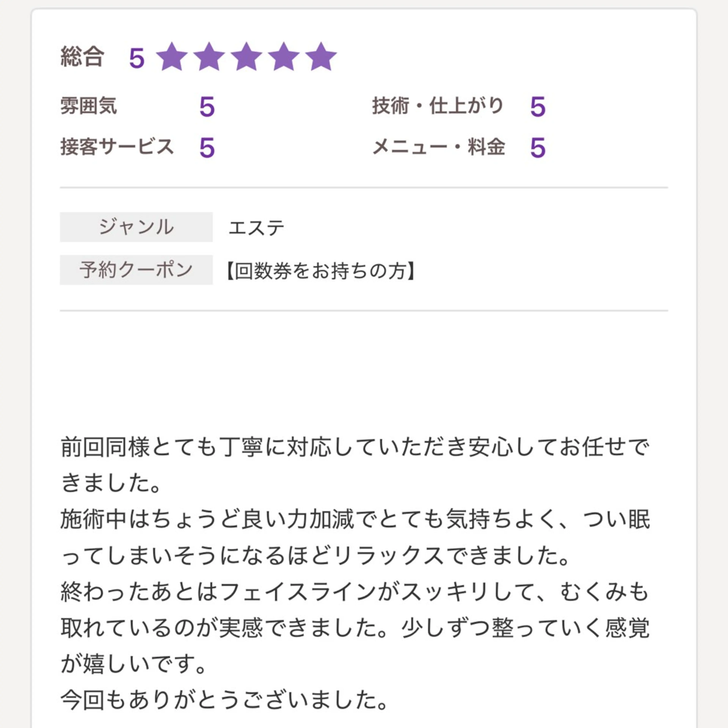Screen dimensions: 728x728
Task: Click the 予約クーポン gray label box
Action: 136,270
